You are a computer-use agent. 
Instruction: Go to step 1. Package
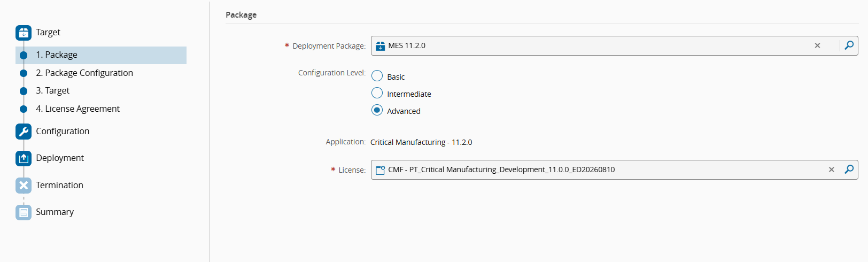point(57,55)
